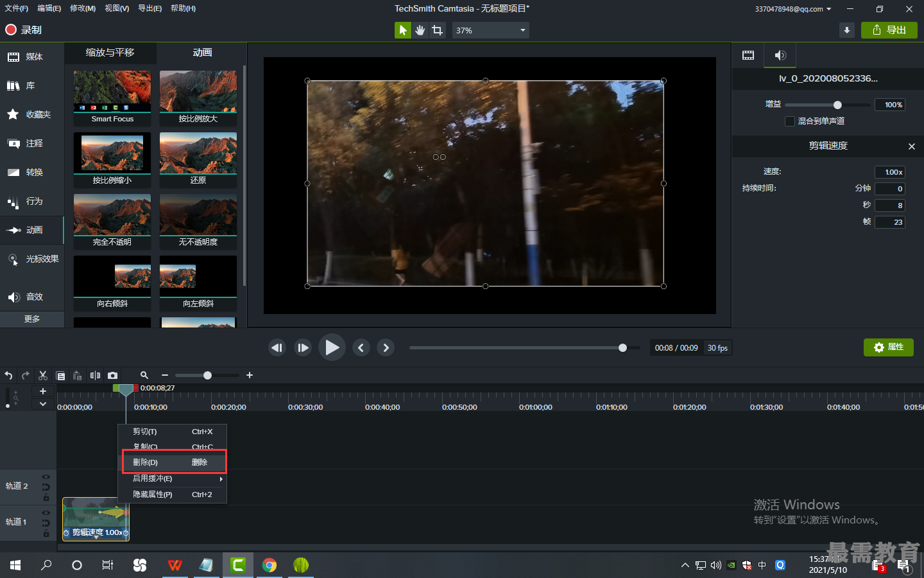The height and width of the screenshot is (578, 924).
Task: Click the scissors cut icon on timeline toolbar
Action: [x=43, y=375]
